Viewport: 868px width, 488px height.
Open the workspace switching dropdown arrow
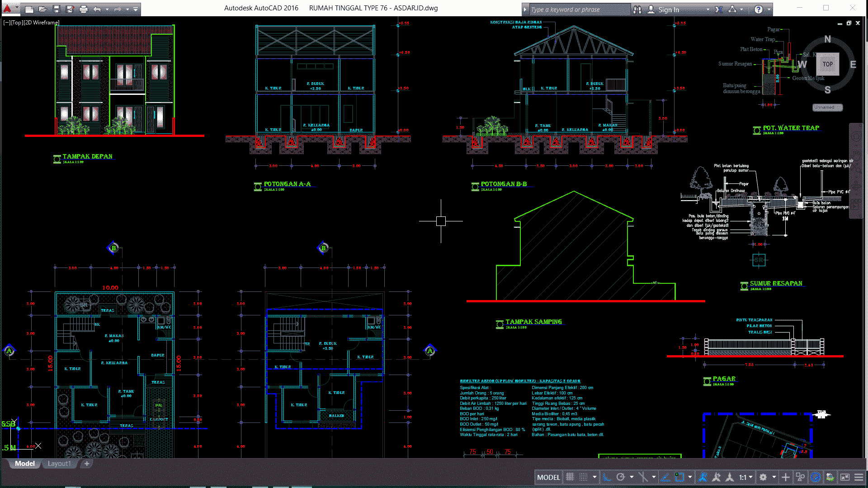(774, 477)
